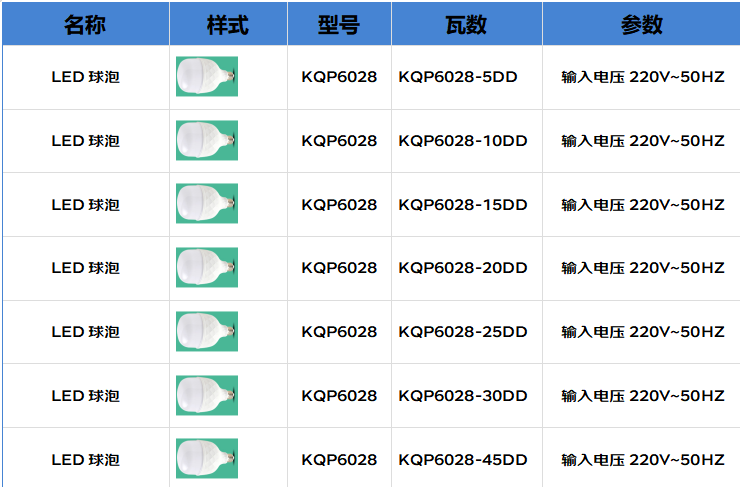Click LED 球泡 name in KQP6028-5DD row
The image size is (740, 487).
(x=85, y=77)
